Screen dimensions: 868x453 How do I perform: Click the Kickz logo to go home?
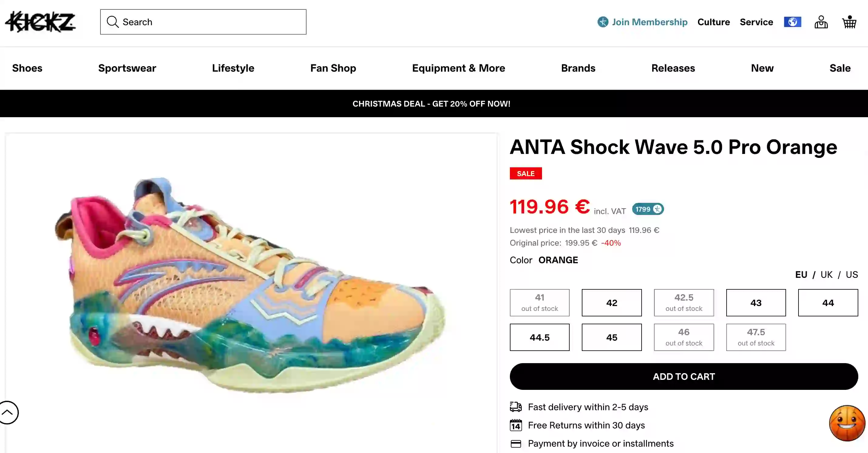click(x=40, y=22)
